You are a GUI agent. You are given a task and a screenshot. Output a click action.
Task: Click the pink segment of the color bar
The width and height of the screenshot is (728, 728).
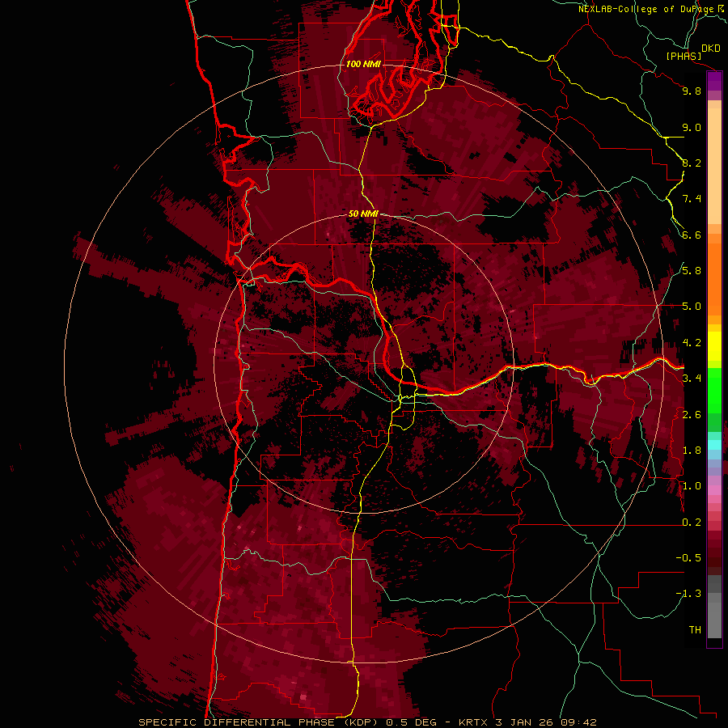714,490
